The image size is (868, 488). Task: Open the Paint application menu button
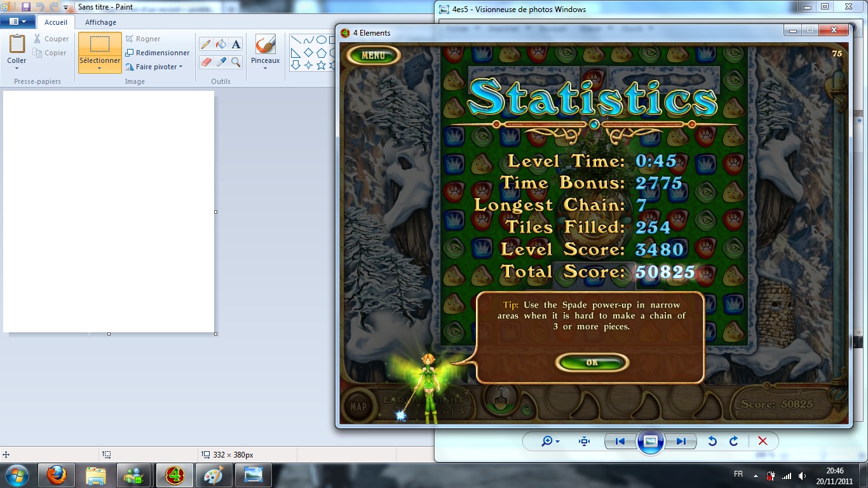[17, 22]
